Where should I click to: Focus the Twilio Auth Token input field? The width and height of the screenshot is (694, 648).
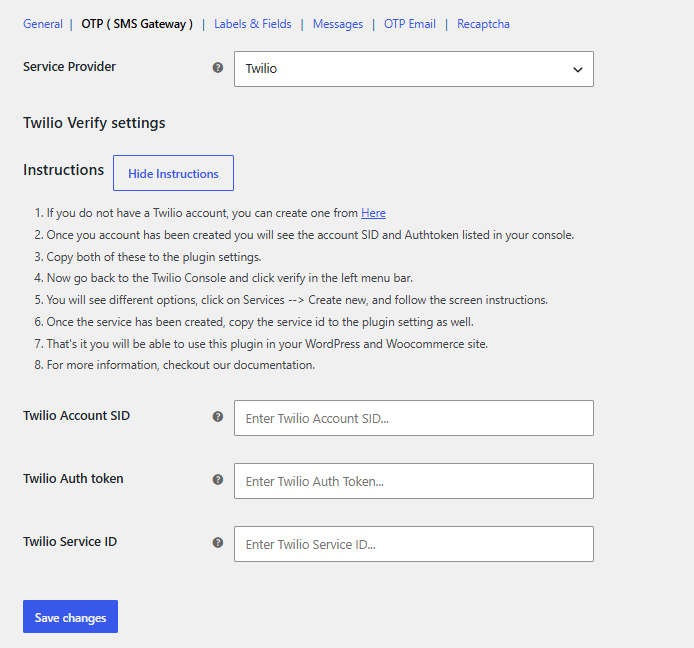tap(414, 481)
